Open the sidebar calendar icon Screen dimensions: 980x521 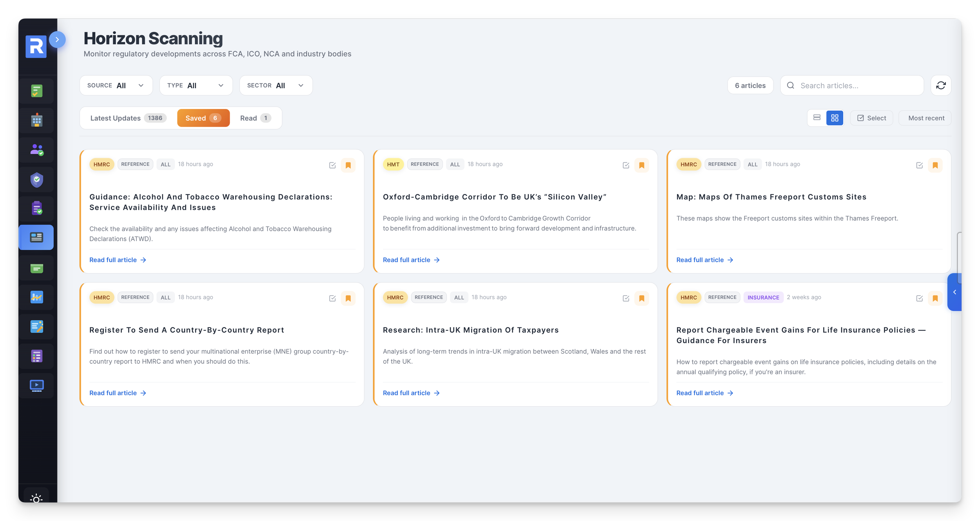pos(36,120)
